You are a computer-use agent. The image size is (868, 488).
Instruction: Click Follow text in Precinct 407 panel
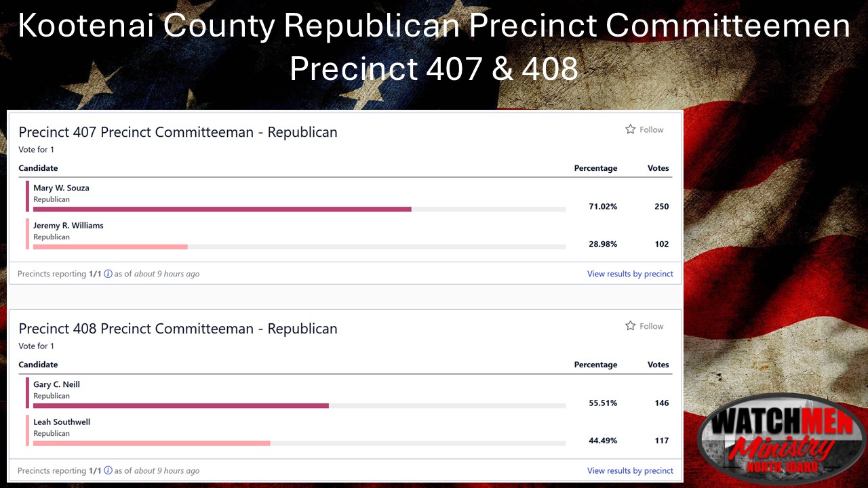652,129
